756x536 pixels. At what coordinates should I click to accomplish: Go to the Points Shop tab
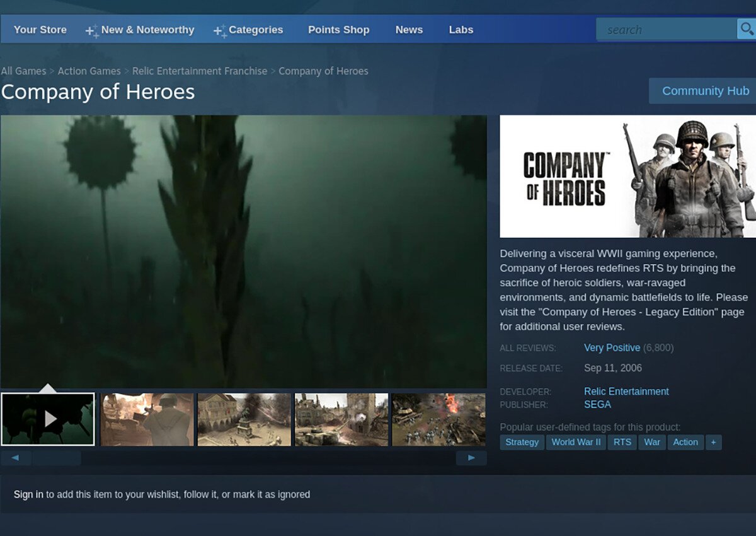click(338, 30)
